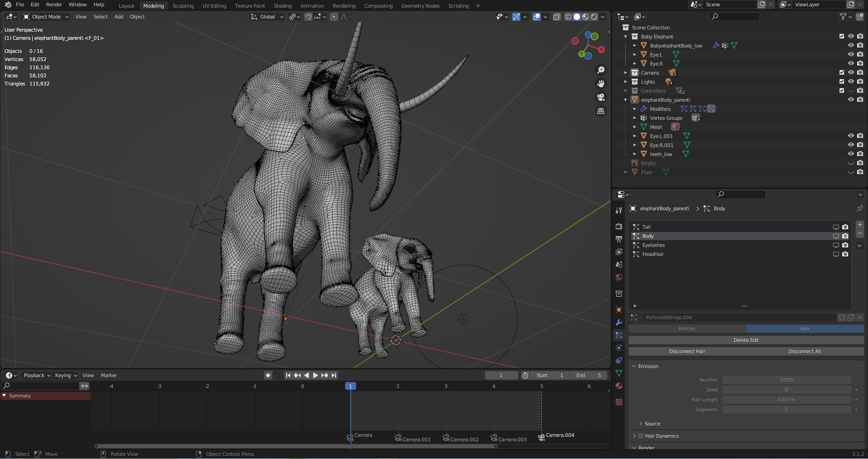Select wireframe viewport shading

tap(568, 17)
